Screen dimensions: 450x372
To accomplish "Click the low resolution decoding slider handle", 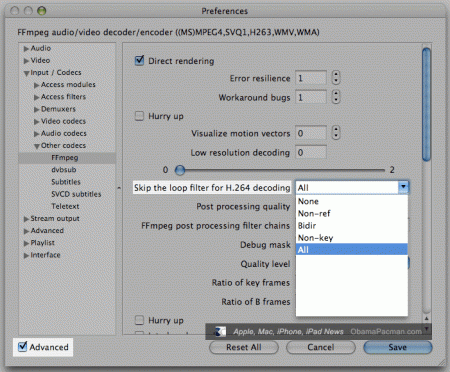I will 180,170.
